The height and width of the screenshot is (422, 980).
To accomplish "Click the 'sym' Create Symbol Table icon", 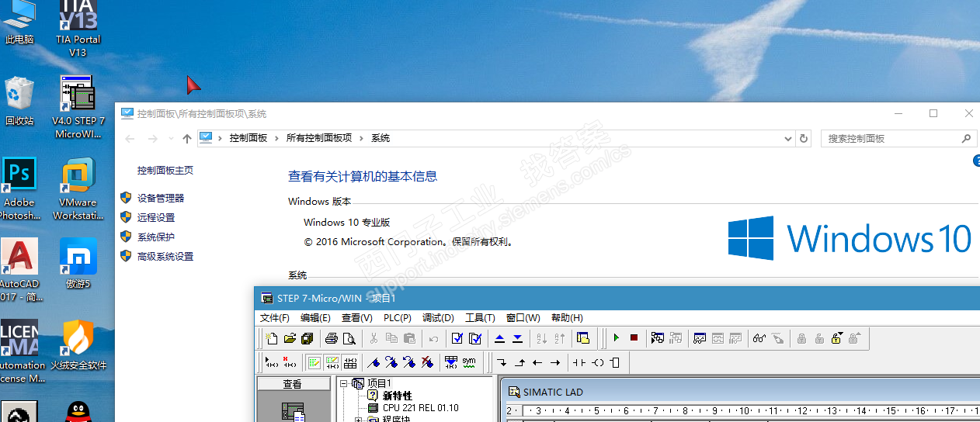I will coord(469,362).
